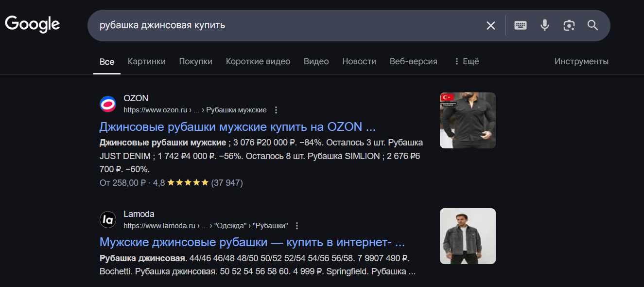Expand the Ещё more options menu

pos(466,61)
